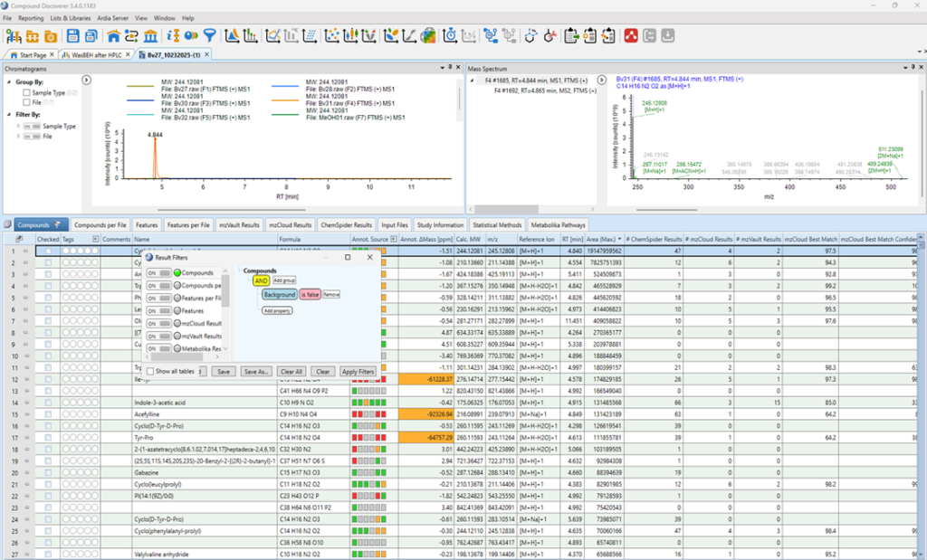Enable the Show all tables checkbox

151,371
